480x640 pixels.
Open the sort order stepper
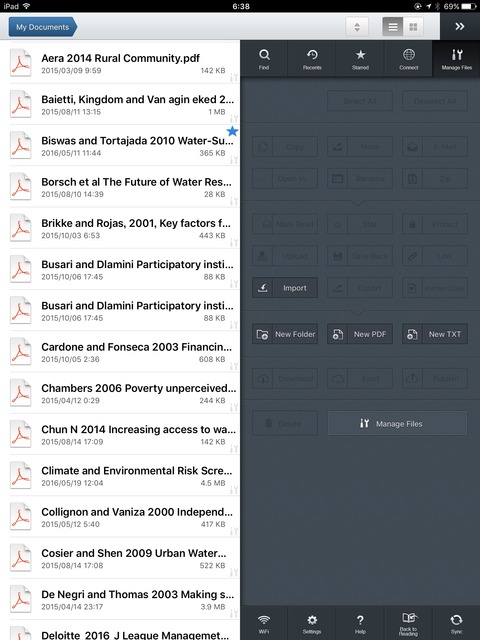pos(357,27)
